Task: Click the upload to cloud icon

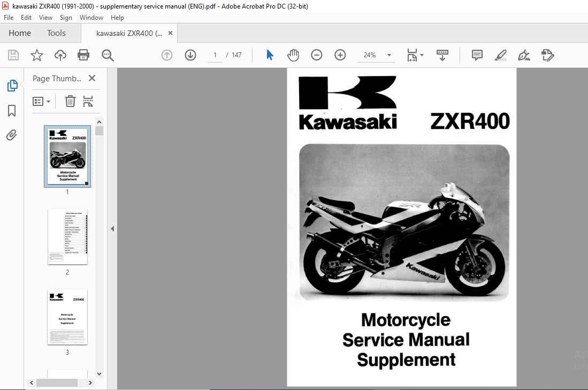Action: coord(60,55)
